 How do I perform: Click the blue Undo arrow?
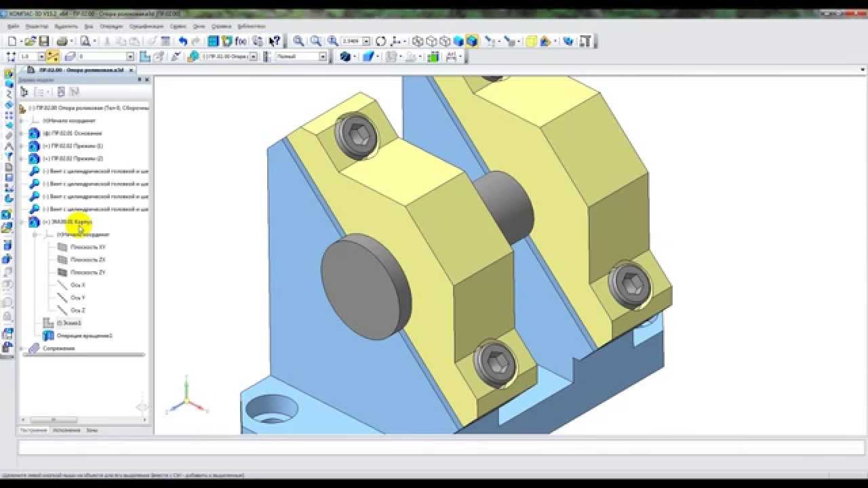182,41
